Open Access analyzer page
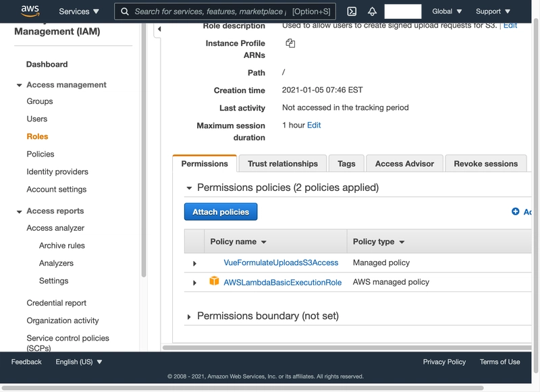Screen dimensions: 540x392 [55, 228]
